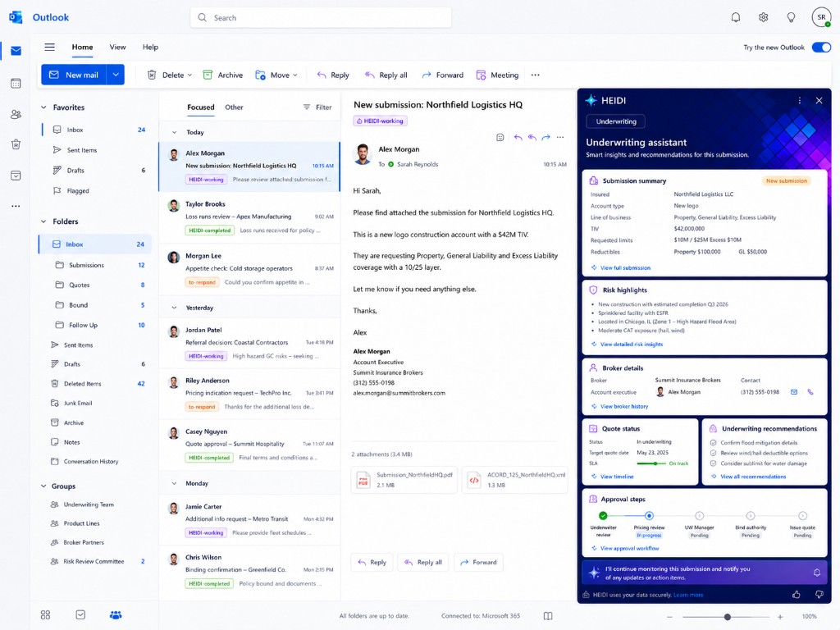This screenshot has width=840, height=630.
Task: Collapse the Today message group
Action: [x=174, y=132]
